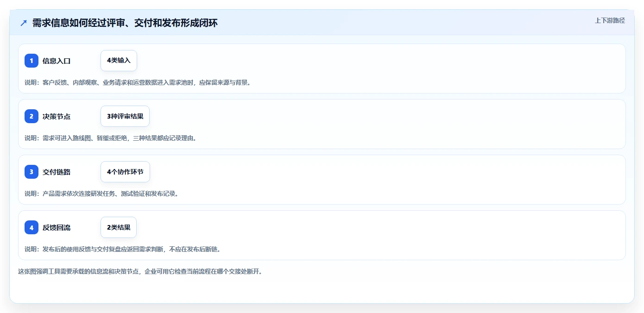The height and width of the screenshot is (313, 644).
Task: Click the header title 需求信息如何经过评审、交付和发布形成闭环
Action: pos(125,23)
